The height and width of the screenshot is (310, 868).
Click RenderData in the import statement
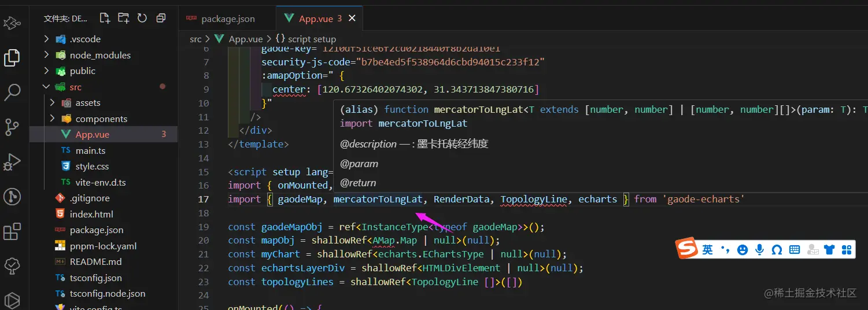461,199
